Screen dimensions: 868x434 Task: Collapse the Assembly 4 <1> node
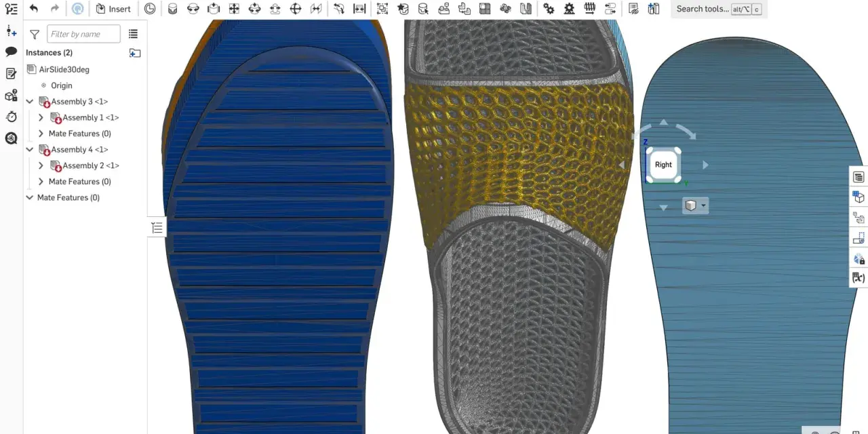(30, 149)
